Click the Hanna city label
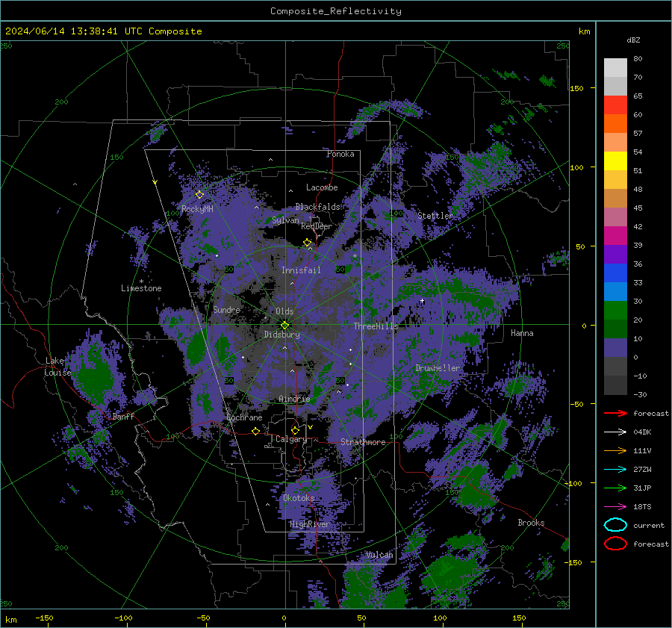The height and width of the screenshot is (628, 672). click(522, 333)
